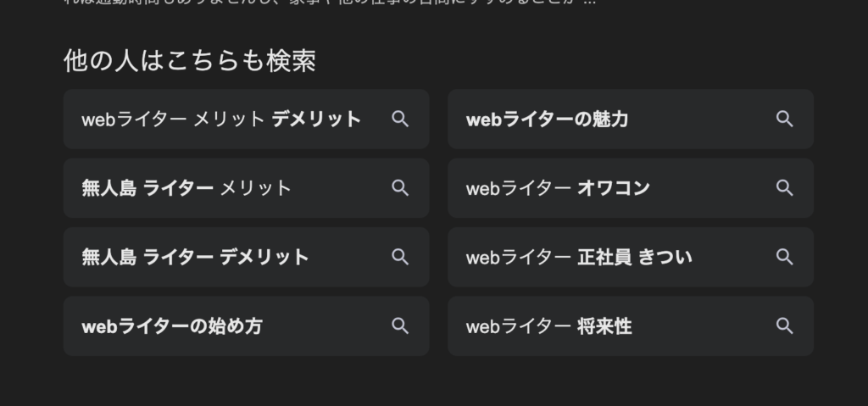
Task: Click the 他の人はこちらも検索 heading
Action: (x=190, y=60)
